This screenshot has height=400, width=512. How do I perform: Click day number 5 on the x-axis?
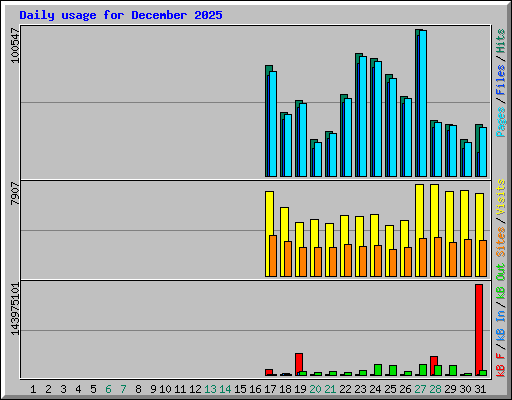(93, 389)
